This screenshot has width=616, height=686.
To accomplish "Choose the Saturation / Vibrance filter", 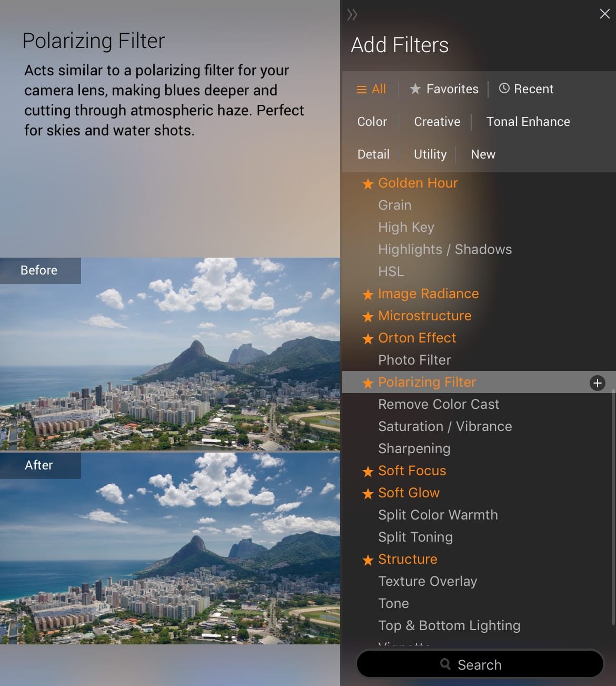I will click(445, 426).
